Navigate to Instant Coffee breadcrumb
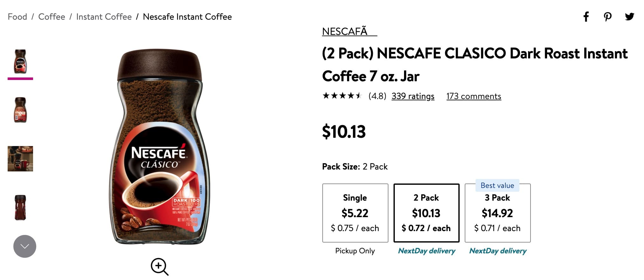Viewport: 644px width, 280px height. coord(104,17)
